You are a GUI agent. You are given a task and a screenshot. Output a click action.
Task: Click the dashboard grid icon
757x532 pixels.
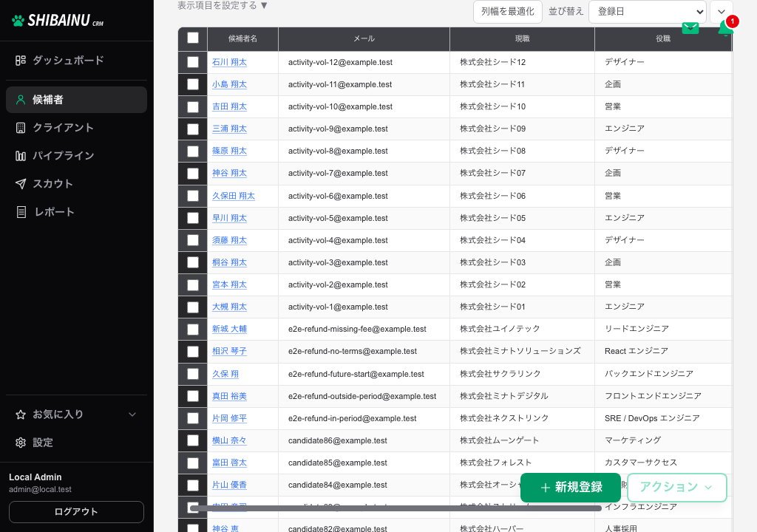click(x=20, y=61)
